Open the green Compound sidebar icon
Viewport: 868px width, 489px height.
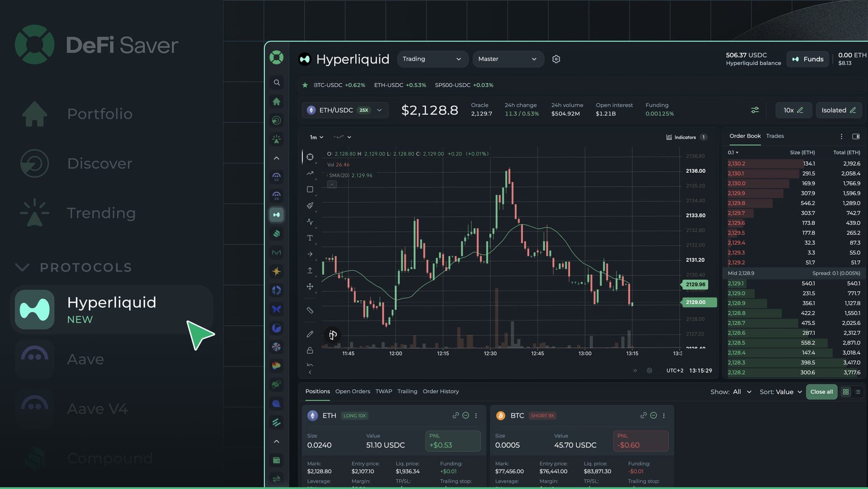click(276, 234)
